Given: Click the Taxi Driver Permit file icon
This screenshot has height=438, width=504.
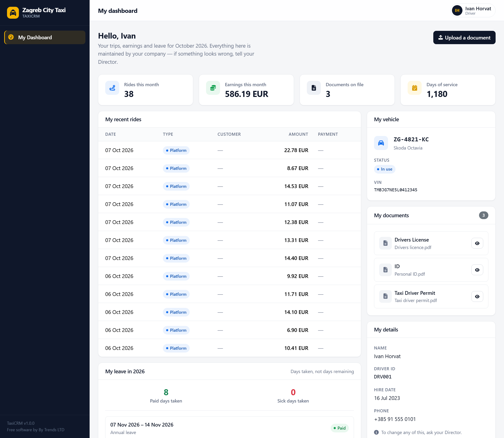Looking at the screenshot, I should point(385,296).
